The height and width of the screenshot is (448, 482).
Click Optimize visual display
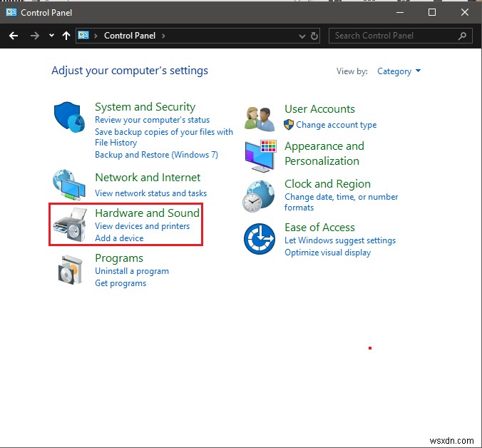[x=328, y=253]
